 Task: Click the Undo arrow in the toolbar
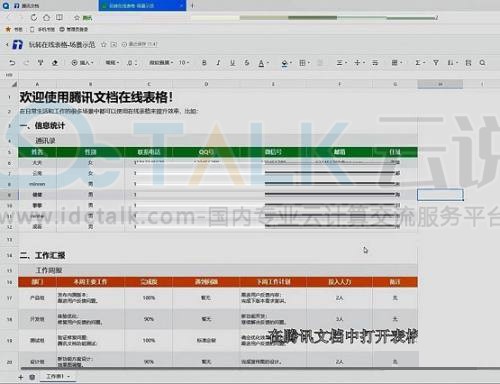click(x=12, y=63)
